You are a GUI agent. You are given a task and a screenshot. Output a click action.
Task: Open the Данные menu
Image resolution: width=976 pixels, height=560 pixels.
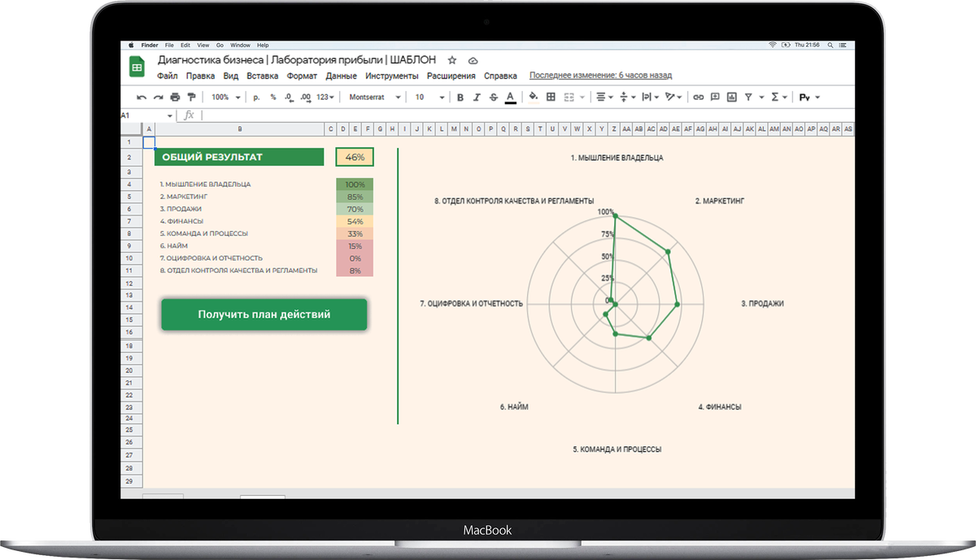point(342,76)
